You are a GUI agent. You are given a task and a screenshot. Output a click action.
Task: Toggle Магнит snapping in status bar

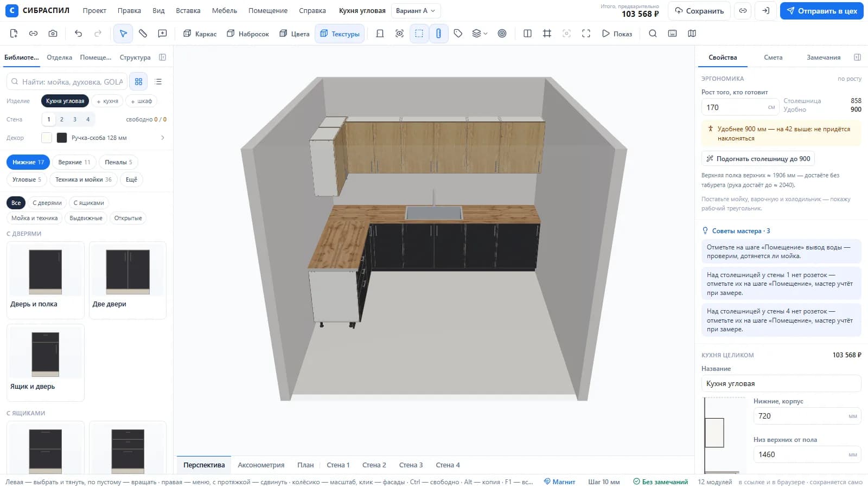[x=559, y=482]
